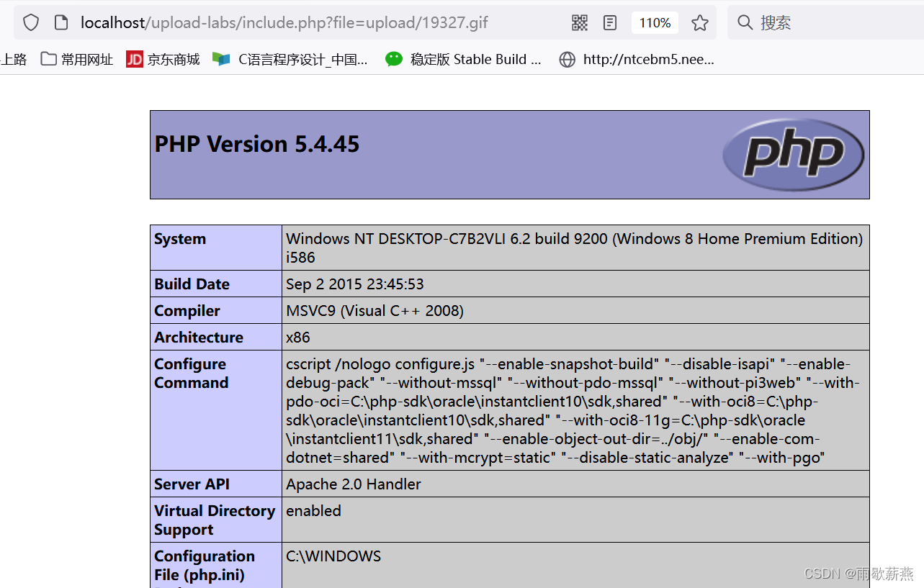The width and height of the screenshot is (924, 588).
Task: Click the MSVC9 (Visual C++ 2008) value
Action: click(374, 311)
